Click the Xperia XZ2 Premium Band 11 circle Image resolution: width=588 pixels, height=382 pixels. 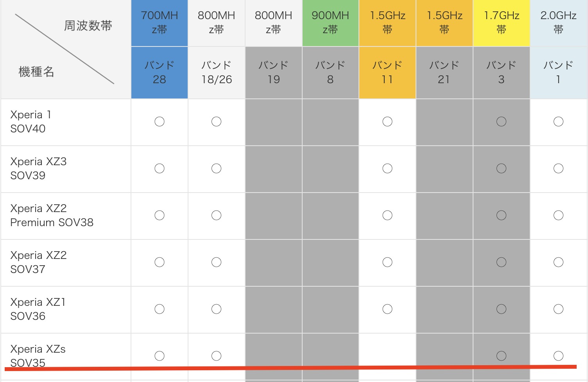(387, 215)
